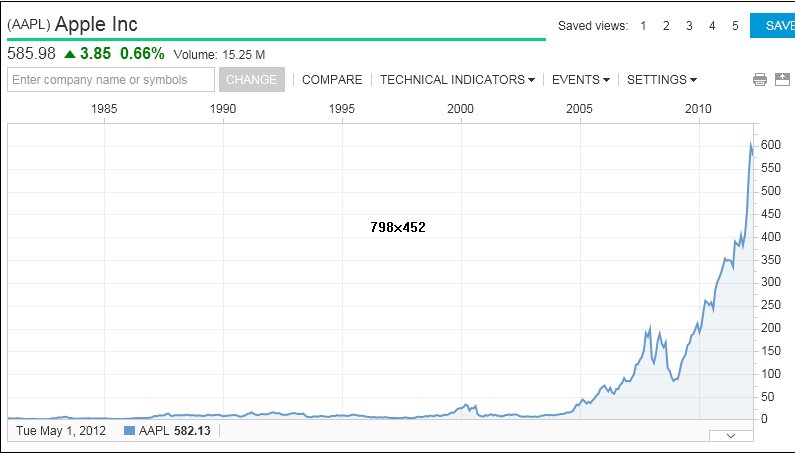Load saved view 5
The width and height of the screenshot is (795, 453).
click(x=735, y=26)
